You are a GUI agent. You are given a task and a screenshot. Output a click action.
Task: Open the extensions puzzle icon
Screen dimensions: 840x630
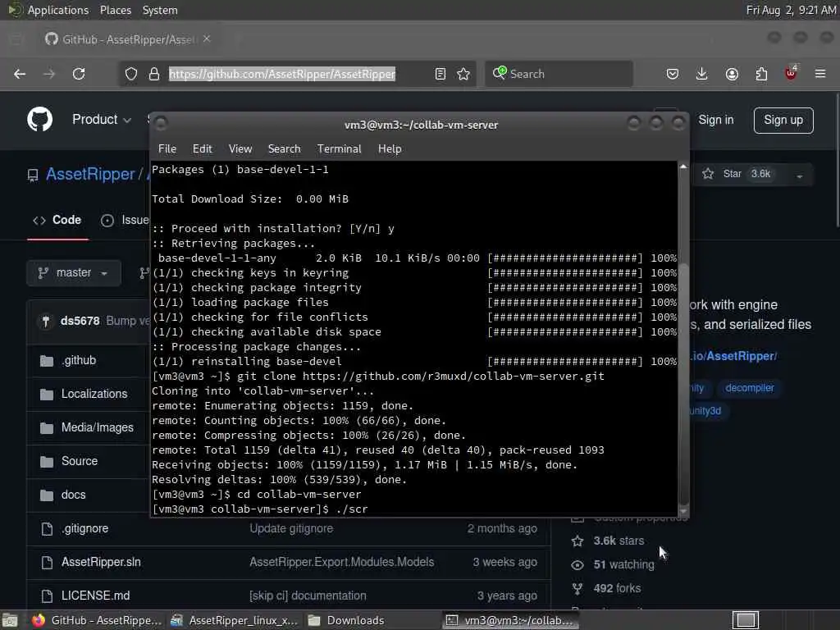761,74
